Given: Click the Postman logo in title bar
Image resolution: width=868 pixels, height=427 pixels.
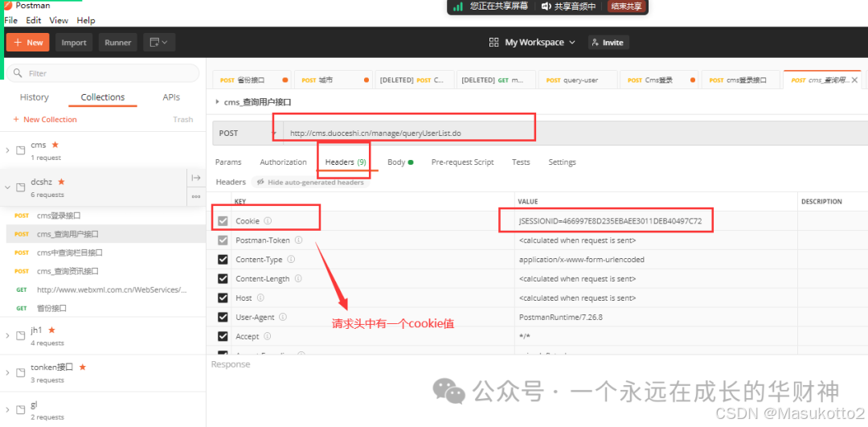Looking at the screenshot, I should coord(8,6).
